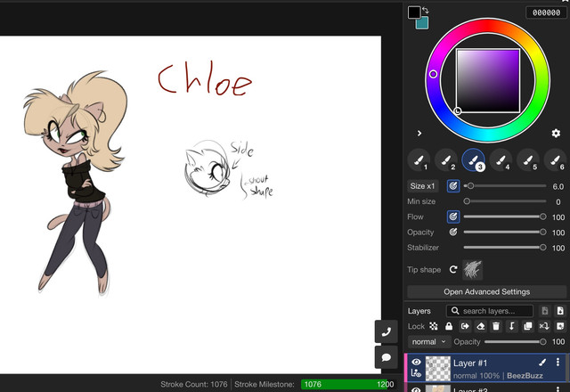Click the brush icon on Layer #1
This screenshot has height=392, width=570.
pos(542,363)
